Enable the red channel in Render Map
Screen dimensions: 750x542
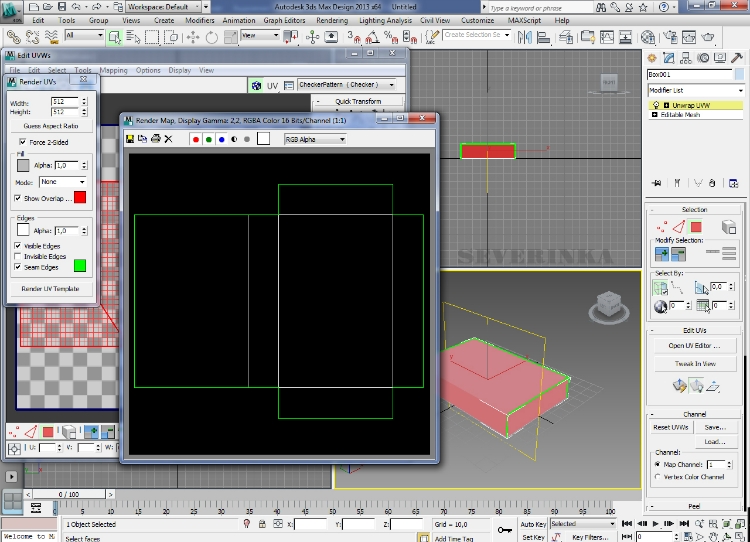tap(196, 139)
